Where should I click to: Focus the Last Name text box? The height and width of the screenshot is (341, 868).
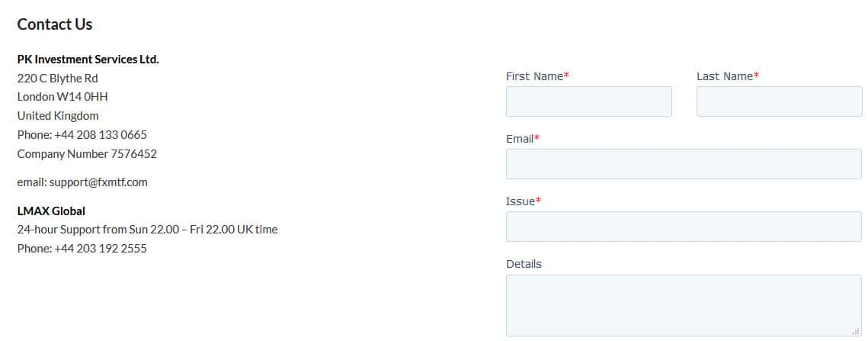779,101
